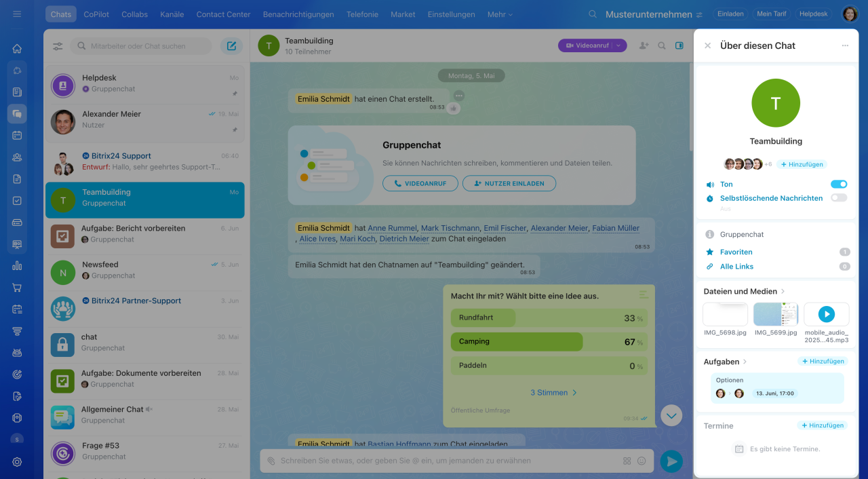Open the emoji smiley picker
The image size is (868, 479).
pos(642,461)
